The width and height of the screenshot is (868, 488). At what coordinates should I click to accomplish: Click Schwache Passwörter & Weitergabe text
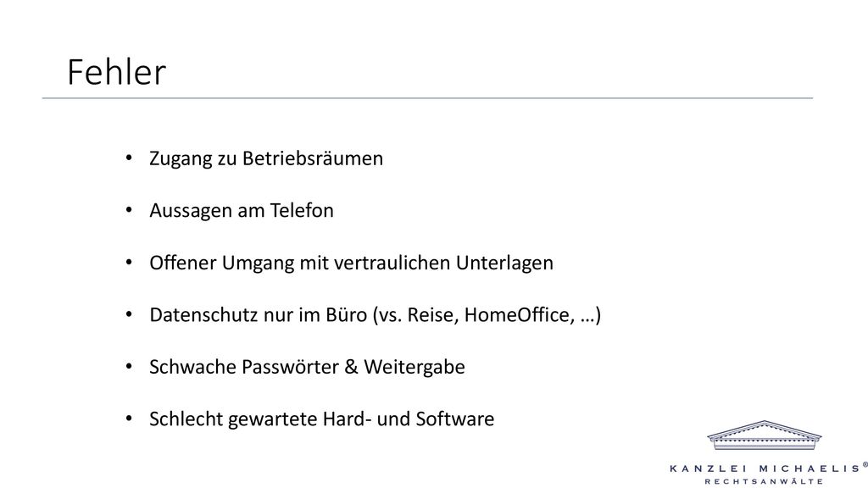307,367
